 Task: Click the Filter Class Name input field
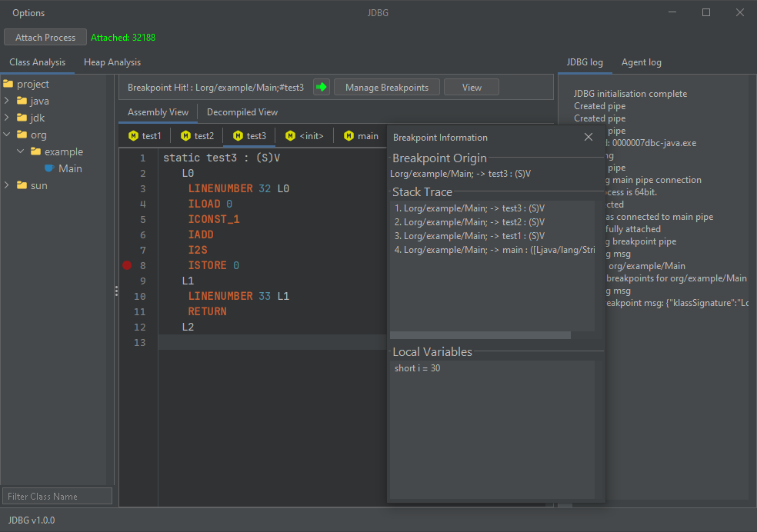tap(58, 497)
